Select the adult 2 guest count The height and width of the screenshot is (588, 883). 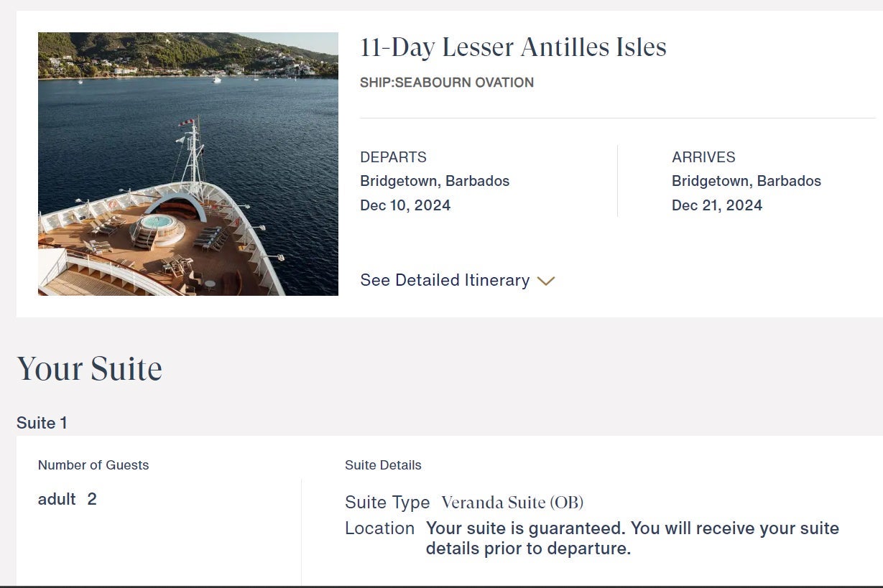pos(67,499)
